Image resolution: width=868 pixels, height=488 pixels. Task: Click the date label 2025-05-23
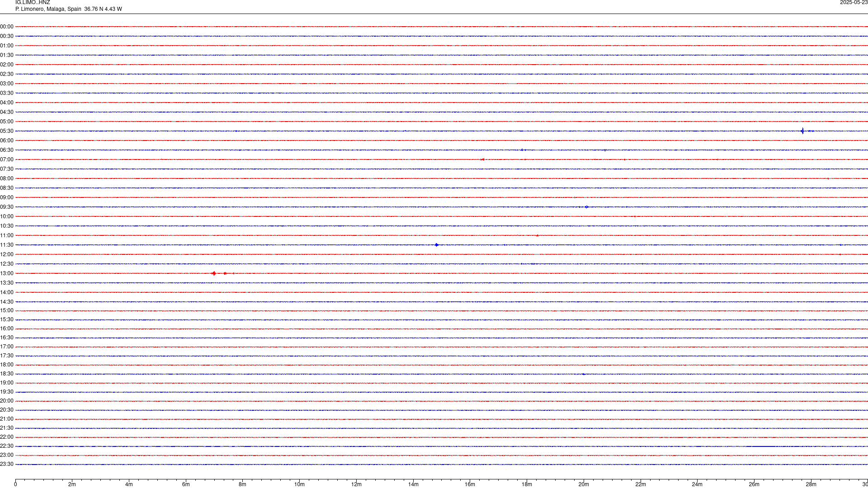click(854, 3)
